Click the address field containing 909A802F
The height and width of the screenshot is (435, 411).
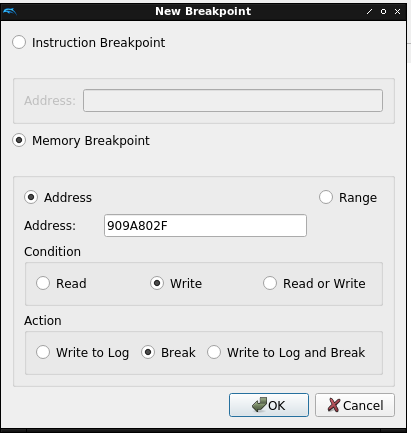pos(205,226)
